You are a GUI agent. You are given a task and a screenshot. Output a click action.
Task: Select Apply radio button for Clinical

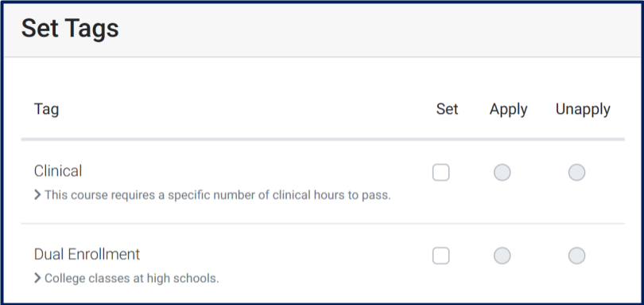[x=502, y=173]
